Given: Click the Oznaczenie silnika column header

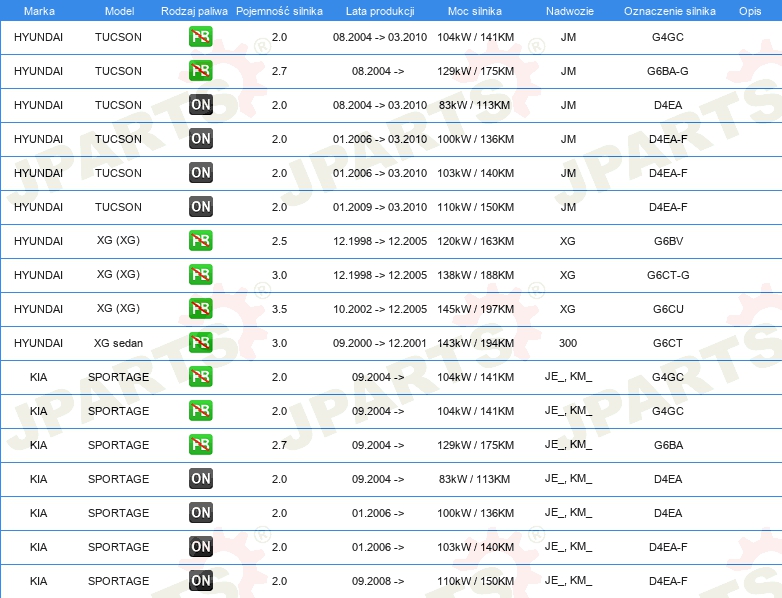Looking at the screenshot, I should click(x=670, y=11).
